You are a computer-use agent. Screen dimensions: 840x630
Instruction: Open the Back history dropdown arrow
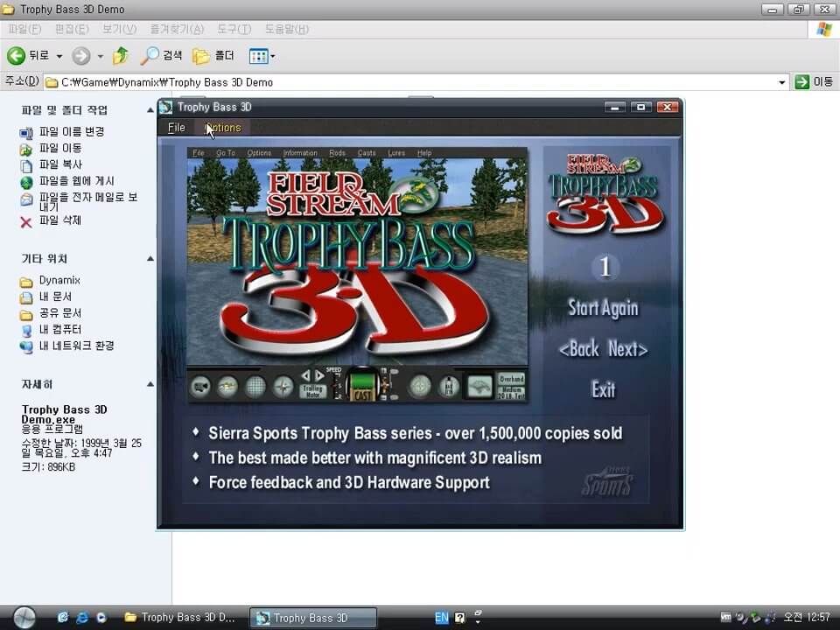[59, 56]
